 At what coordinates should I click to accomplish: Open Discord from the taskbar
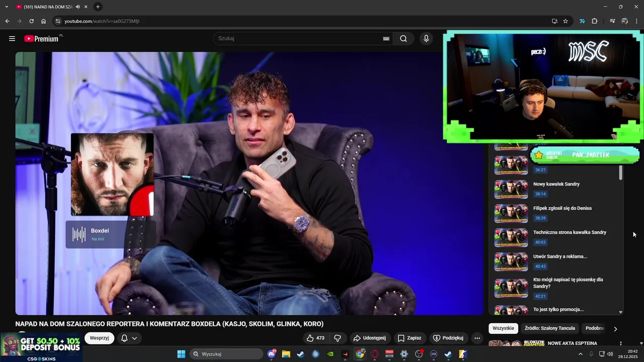click(x=272, y=354)
